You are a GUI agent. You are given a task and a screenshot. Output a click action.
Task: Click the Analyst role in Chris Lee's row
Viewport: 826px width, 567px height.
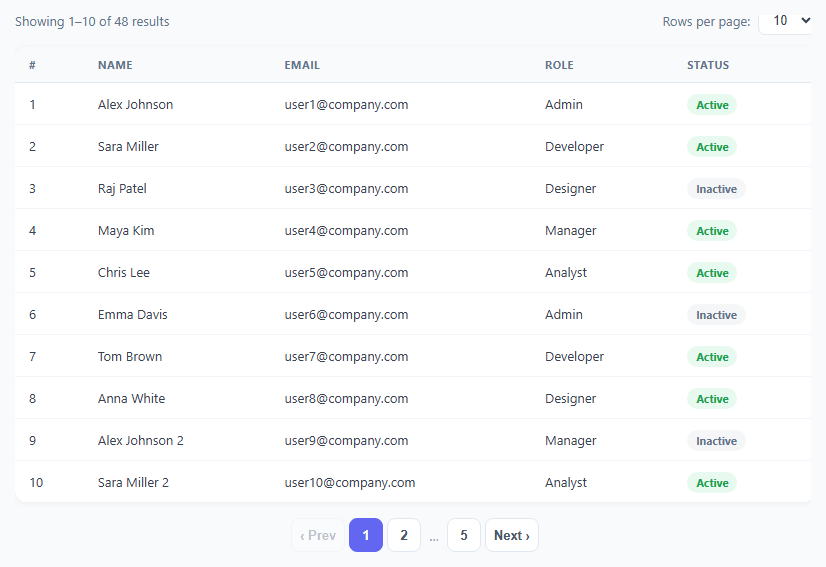[566, 272]
